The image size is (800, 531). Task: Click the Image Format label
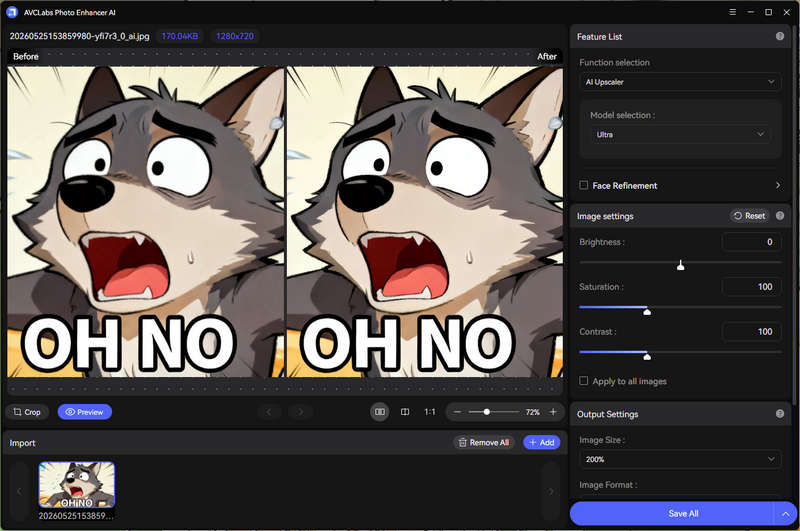click(x=608, y=485)
